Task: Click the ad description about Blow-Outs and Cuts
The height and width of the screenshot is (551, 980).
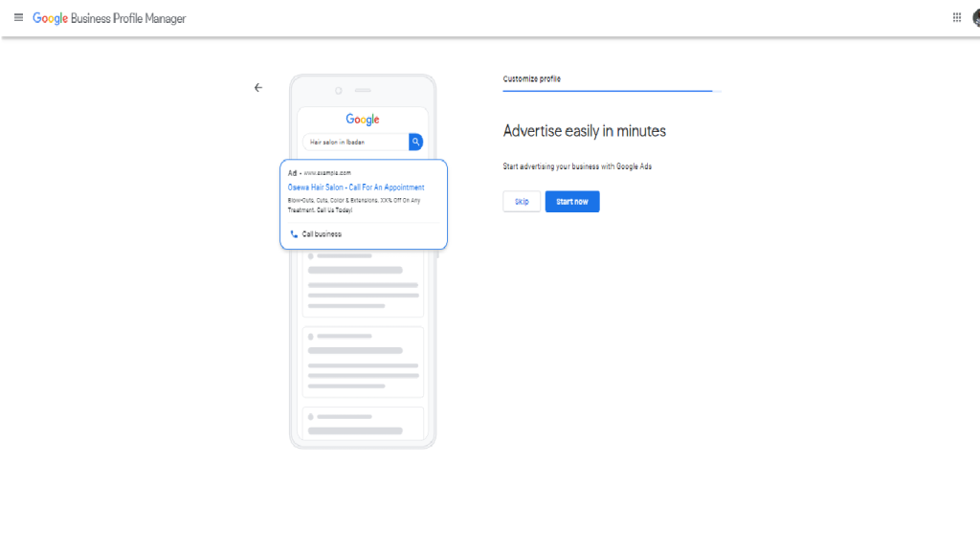Action: click(354, 206)
